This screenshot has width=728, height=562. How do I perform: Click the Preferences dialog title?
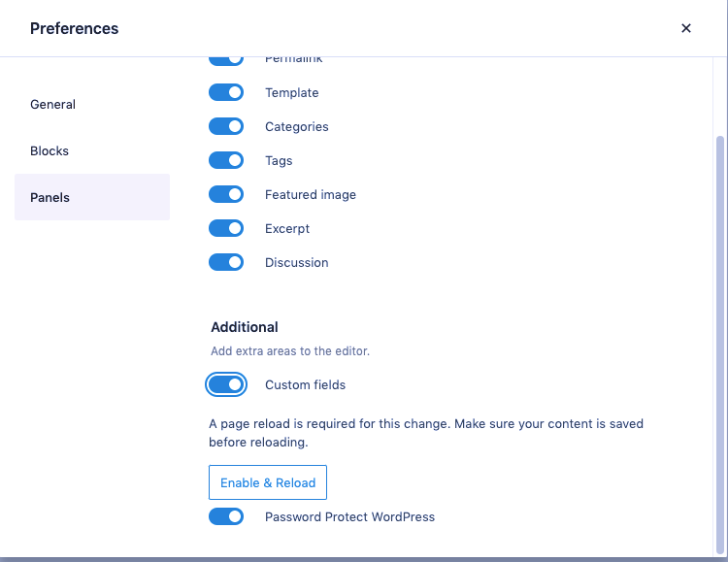75,28
